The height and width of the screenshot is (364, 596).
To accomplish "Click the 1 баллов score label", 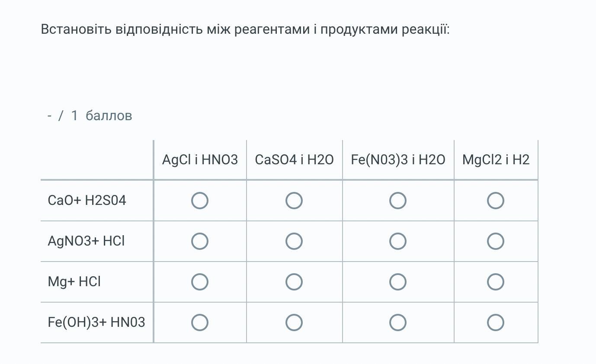I will coord(101,116).
